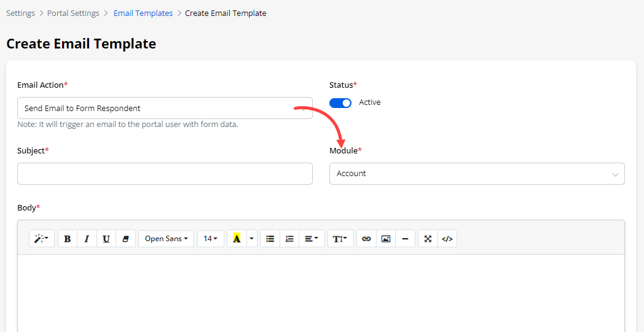Insert a picture with image icon
Image resolution: width=644 pixels, height=332 pixels.
tap(386, 239)
